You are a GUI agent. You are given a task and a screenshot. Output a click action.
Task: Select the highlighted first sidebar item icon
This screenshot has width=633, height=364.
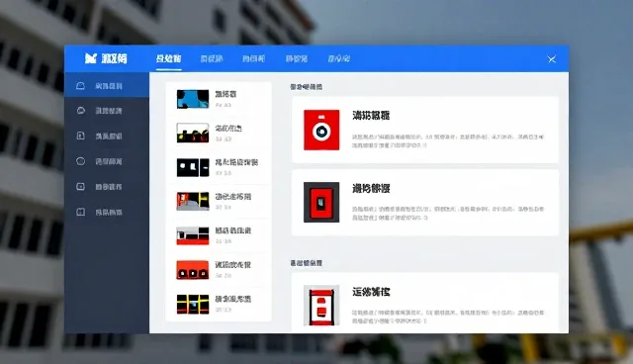[80, 85]
